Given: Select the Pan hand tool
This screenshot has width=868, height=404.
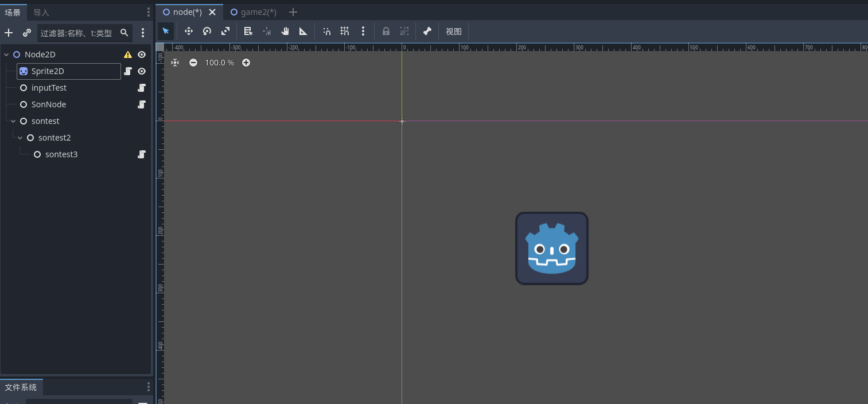Looking at the screenshot, I should (x=285, y=31).
